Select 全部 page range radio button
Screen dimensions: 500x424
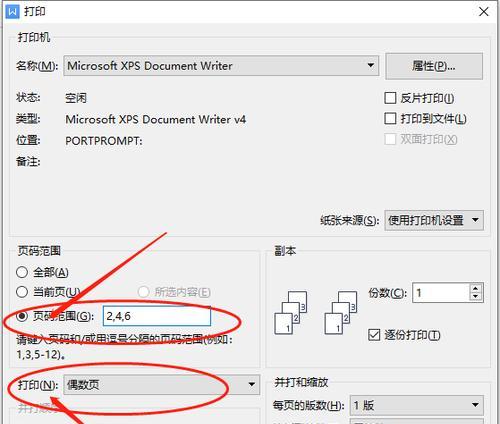(x=22, y=272)
